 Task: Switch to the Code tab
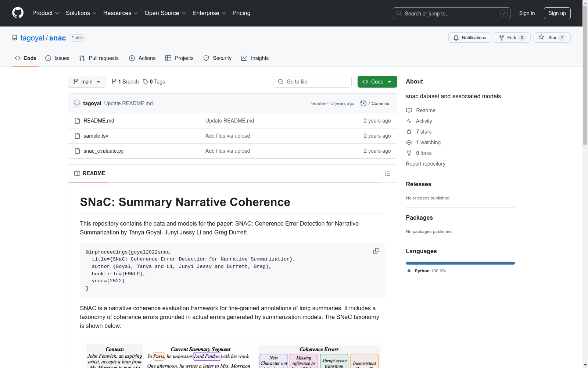tap(26, 58)
